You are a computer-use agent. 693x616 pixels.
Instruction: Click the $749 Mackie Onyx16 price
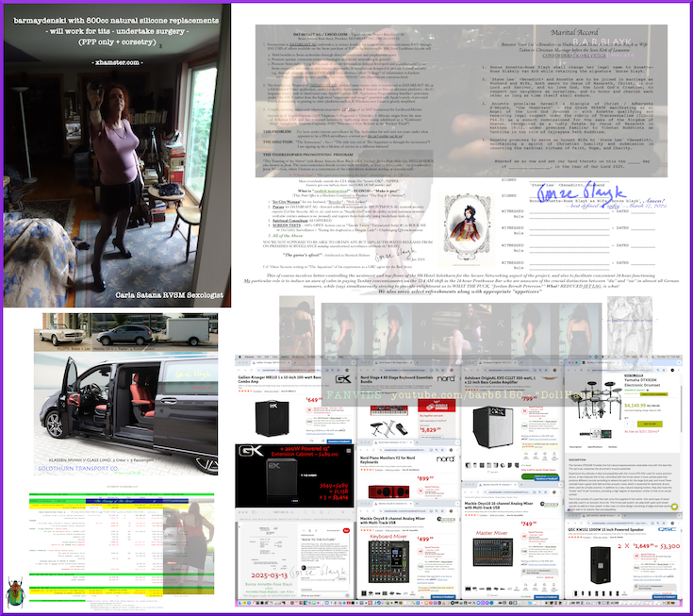pyautogui.click(x=529, y=524)
